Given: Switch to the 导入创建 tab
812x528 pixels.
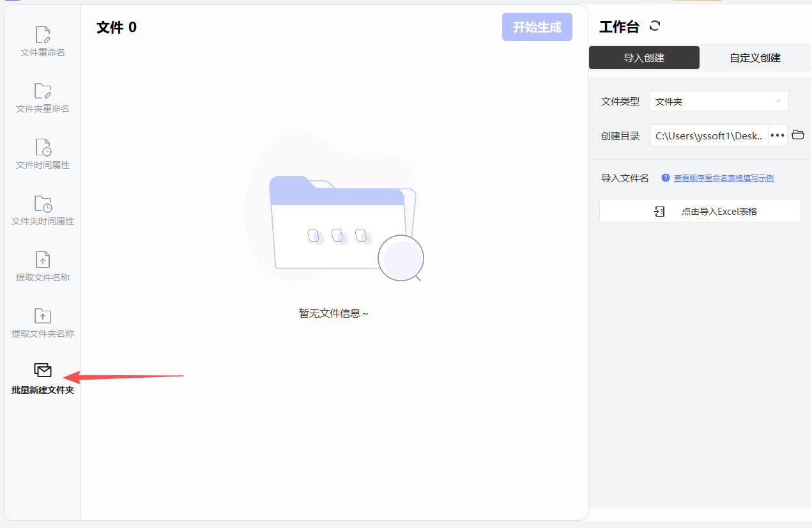Looking at the screenshot, I should pyautogui.click(x=644, y=58).
